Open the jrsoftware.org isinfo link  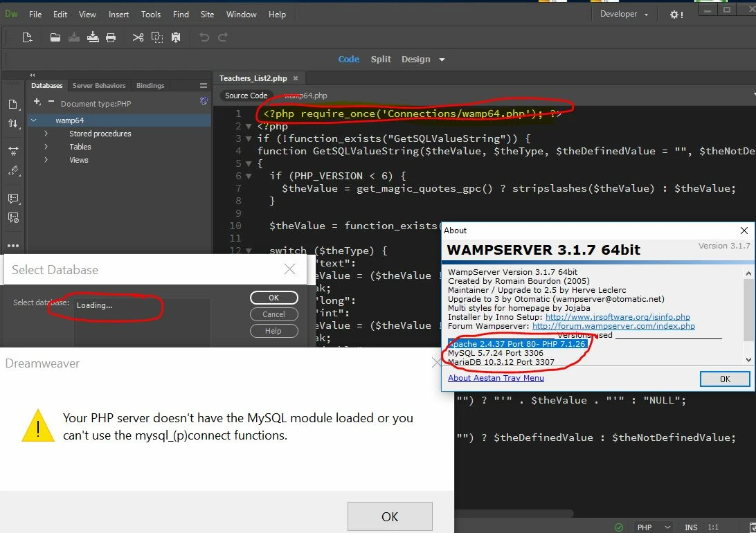pyautogui.click(x=618, y=317)
